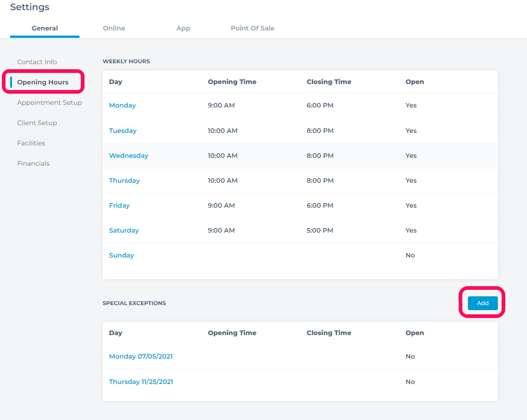The image size is (527, 420).
Task: Click the Monday weekly hours link
Action: coord(122,105)
